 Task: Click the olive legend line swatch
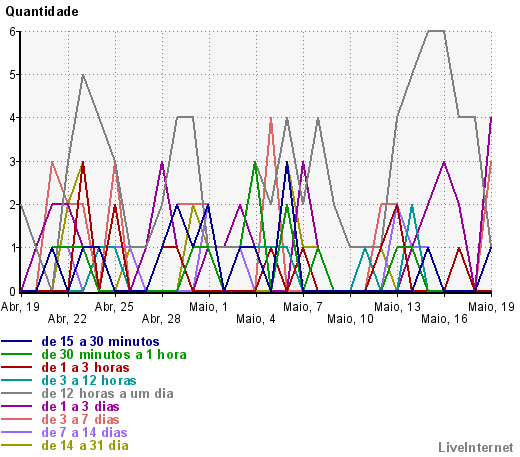coord(17,445)
